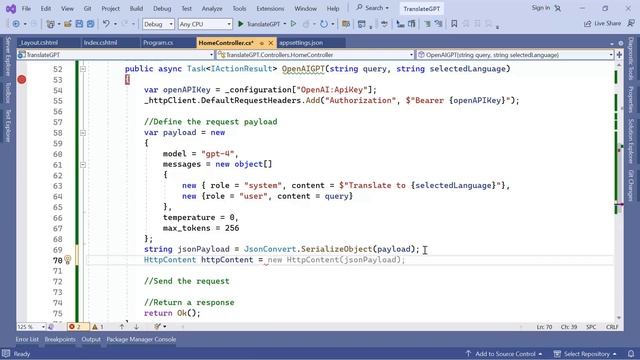The height and width of the screenshot is (360, 640).
Task: Open the Server Explorer side tab
Action: tap(8, 56)
